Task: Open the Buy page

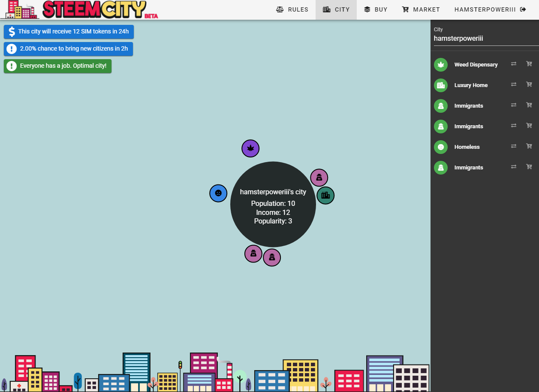Action: [376, 9]
